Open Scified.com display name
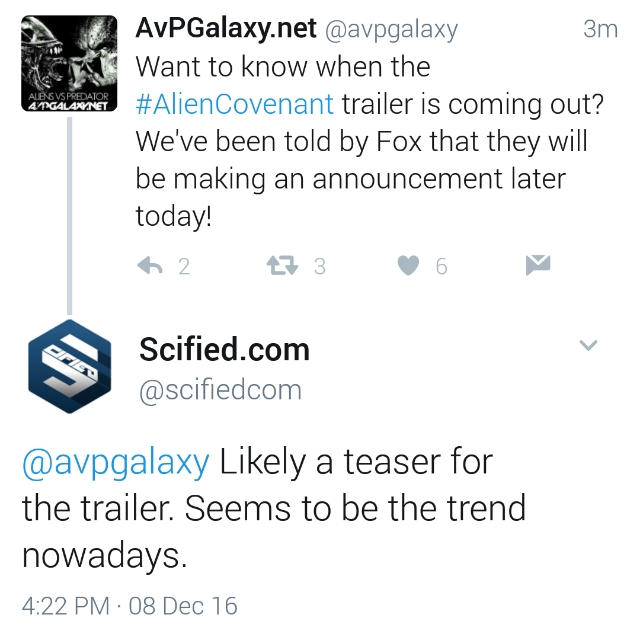The height and width of the screenshot is (637, 640). coord(225,350)
